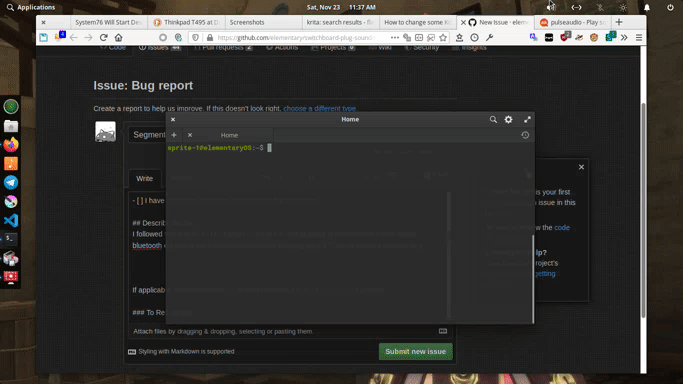Open Firefox hamburger menu
The width and height of the screenshot is (683, 384).
click(x=639, y=37)
